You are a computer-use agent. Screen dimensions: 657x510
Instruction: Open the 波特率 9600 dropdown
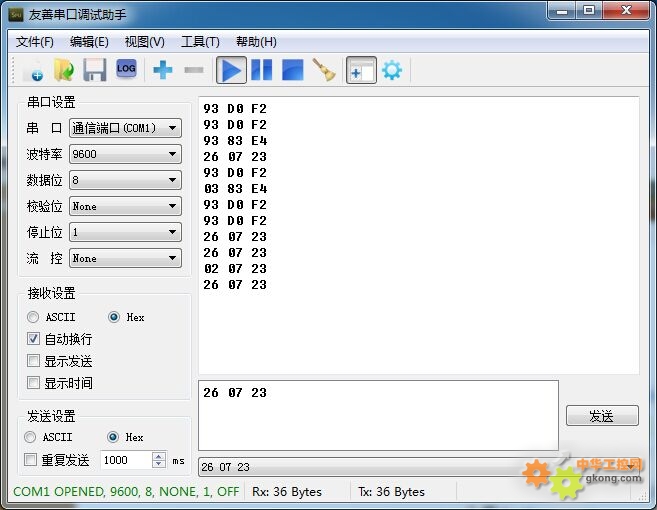click(x=125, y=154)
